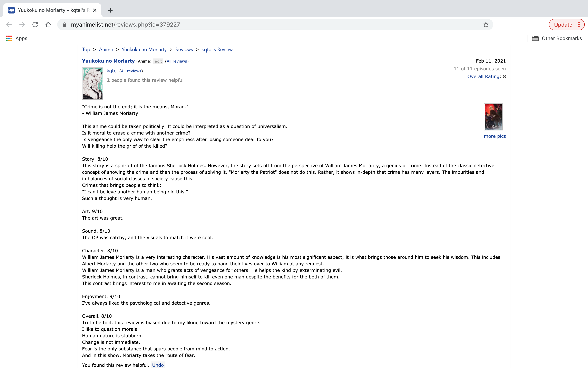Close the Yuukoku no Moriarty tab

pyautogui.click(x=95, y=10)
